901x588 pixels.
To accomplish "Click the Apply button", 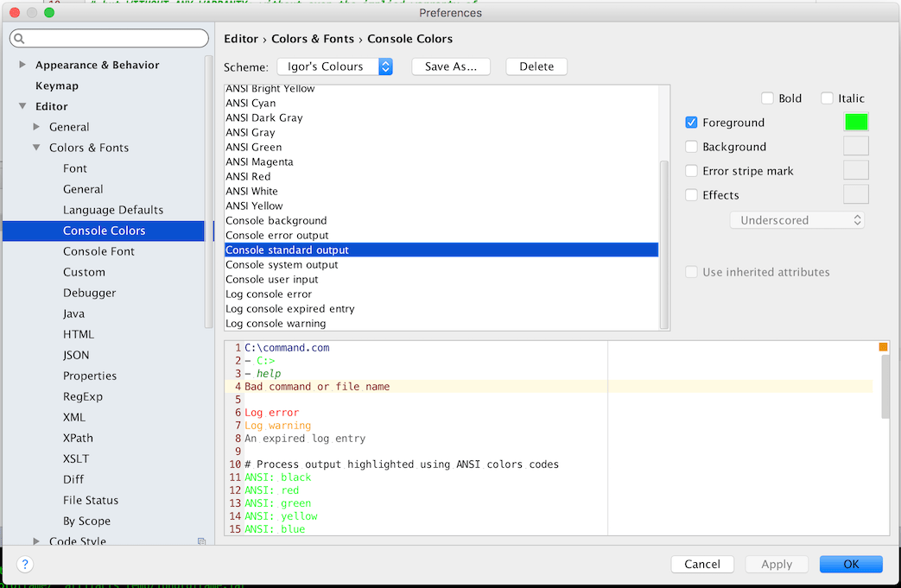I will coord(776,564).
